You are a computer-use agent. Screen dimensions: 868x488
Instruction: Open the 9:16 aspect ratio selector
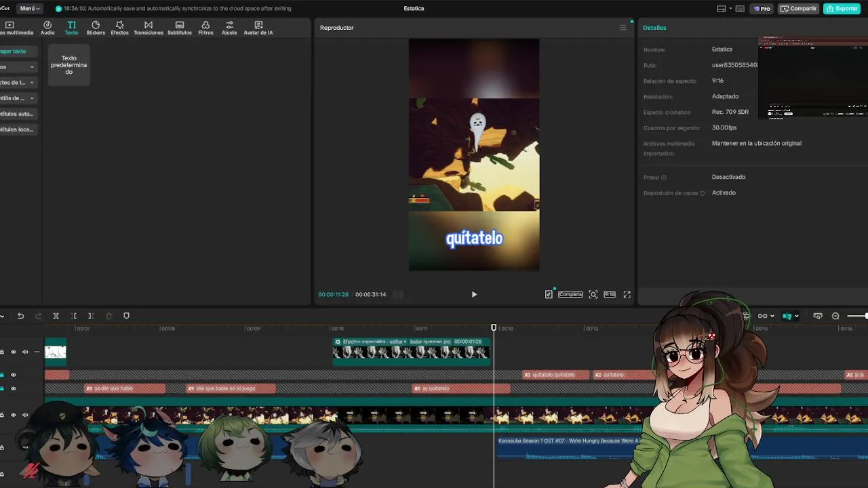tap(610, 294)
